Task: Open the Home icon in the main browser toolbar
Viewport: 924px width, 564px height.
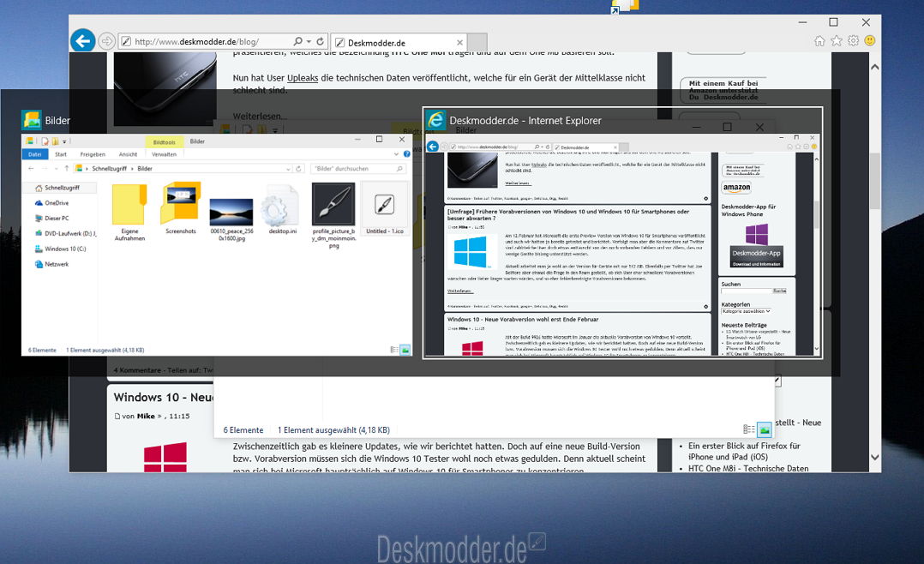Action: click(819, 40)
